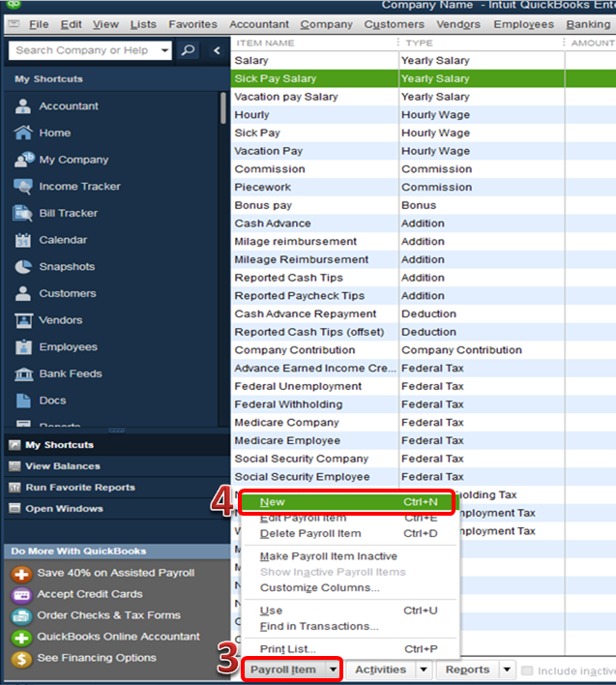Open the Employees icon in sidebar
The height and width of the screenshot is (685, 616).
click(x=23, y=347)
